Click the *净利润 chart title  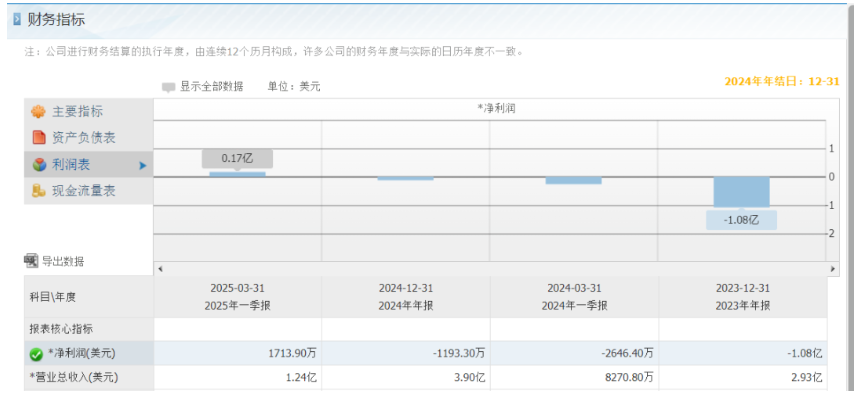(x=496, y=109)
